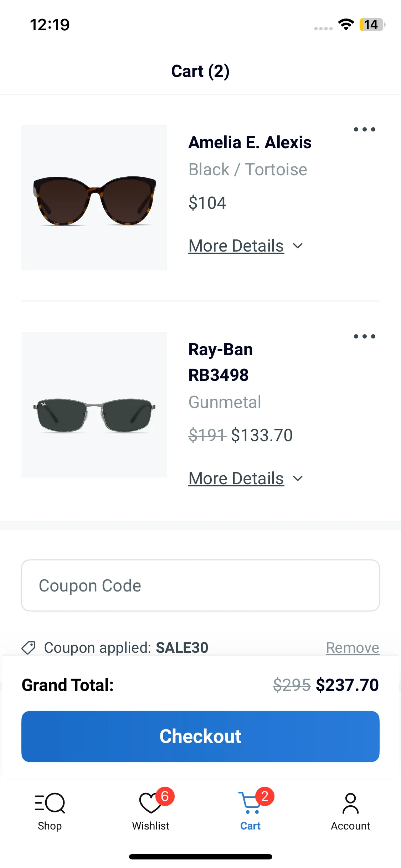401x868 pixels.
Task: Tap the Wi-Fi status icon
Action: (x=346, y=25)
